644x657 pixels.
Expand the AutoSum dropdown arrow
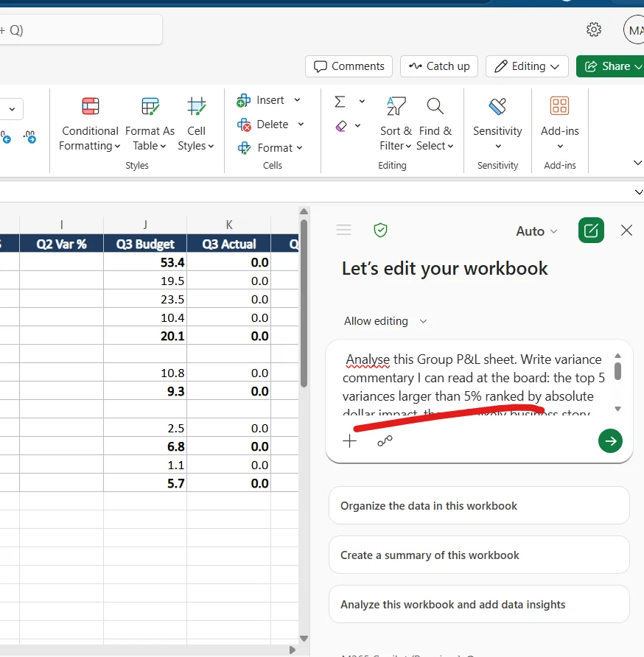tap(362, 102)
